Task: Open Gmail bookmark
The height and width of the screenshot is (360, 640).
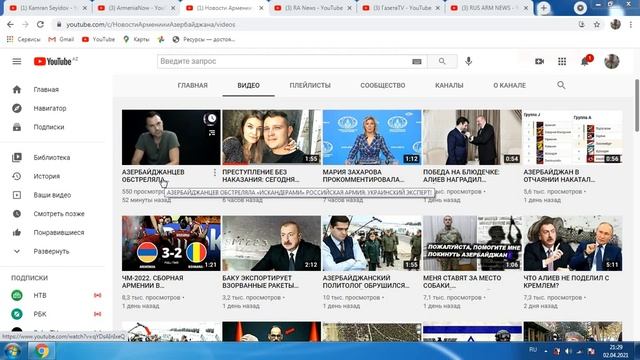Action: pos(61,39)
